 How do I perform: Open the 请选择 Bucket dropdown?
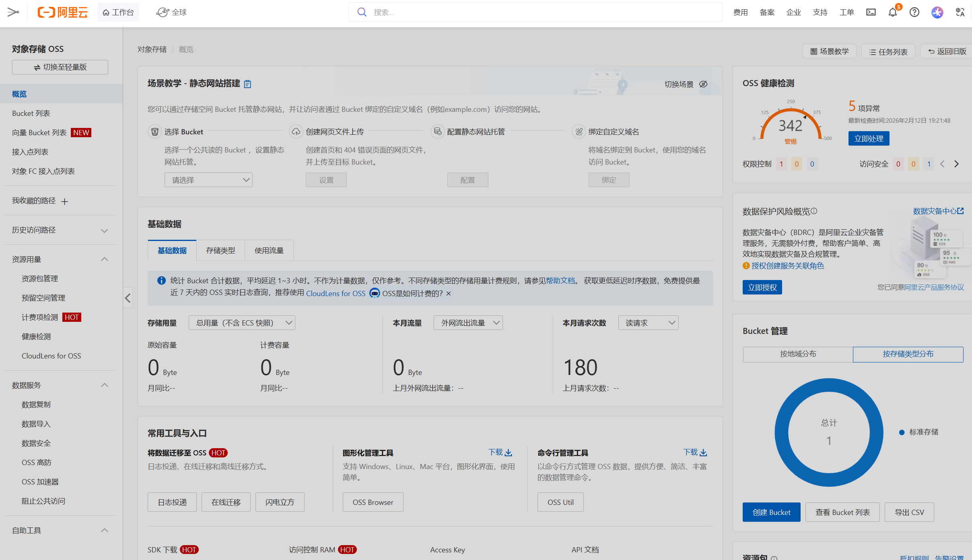click(208, 180)
